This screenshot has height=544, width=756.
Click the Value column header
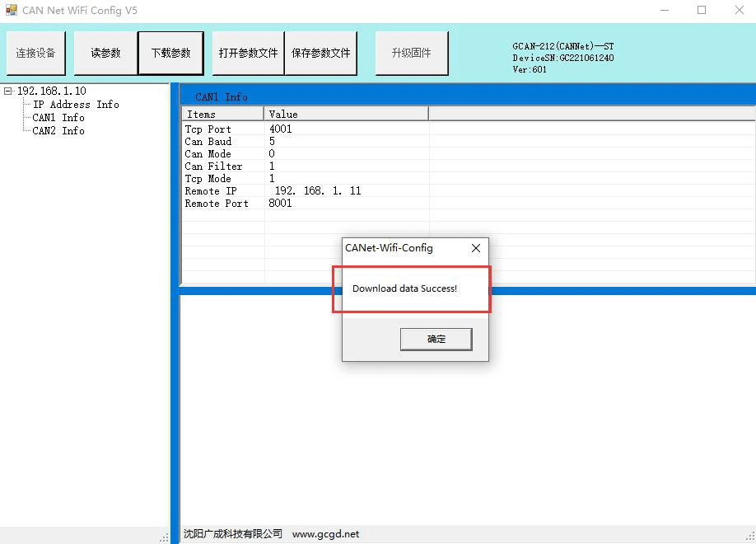[x=346, y=115]
